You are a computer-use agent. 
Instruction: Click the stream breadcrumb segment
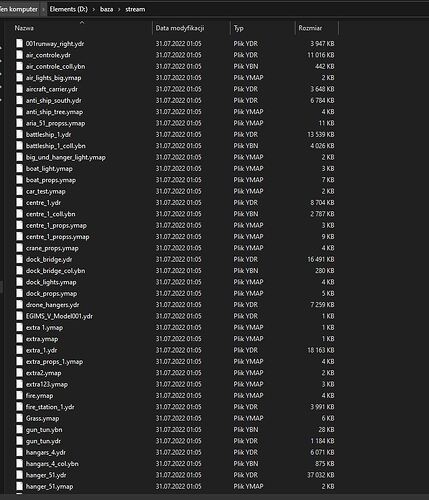[x=135, y=9]
